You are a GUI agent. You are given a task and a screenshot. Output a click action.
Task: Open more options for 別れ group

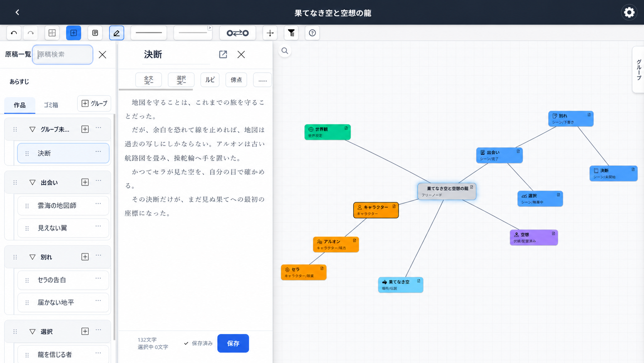[x=99, y=255]
